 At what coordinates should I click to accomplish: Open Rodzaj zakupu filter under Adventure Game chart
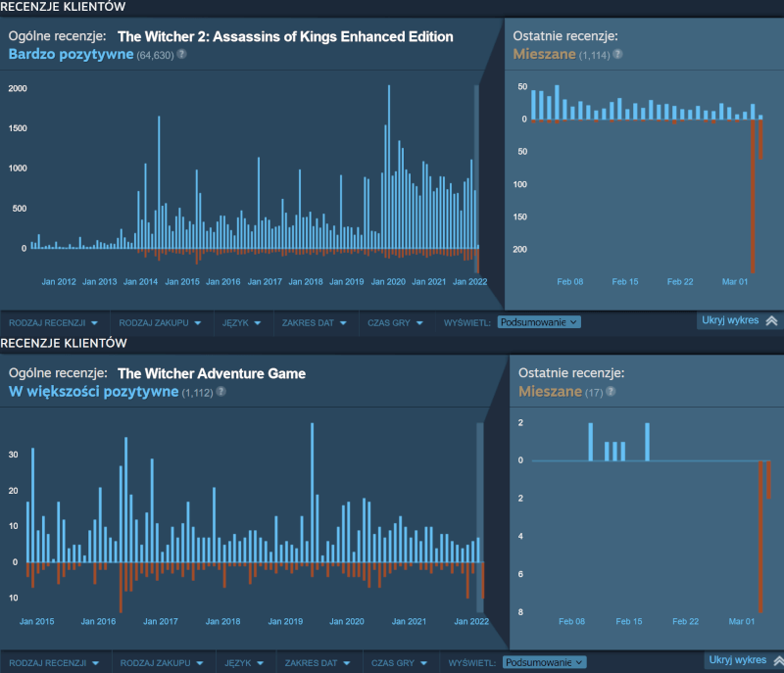point(161,662)
